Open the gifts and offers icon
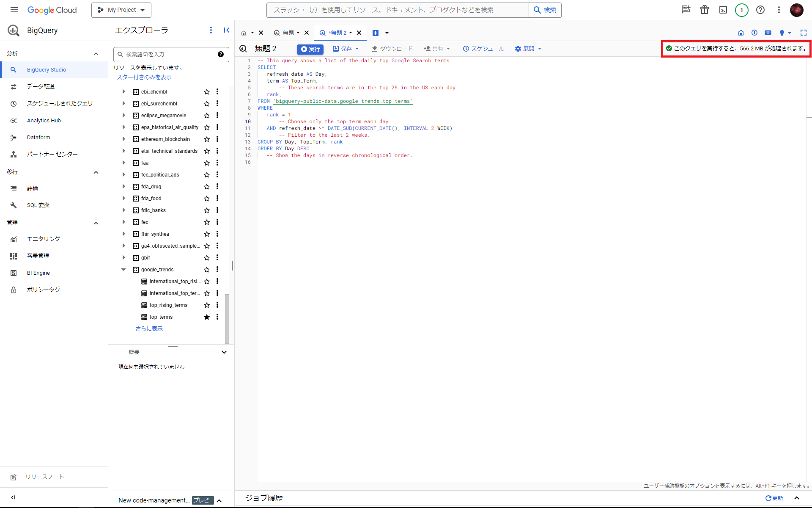The height and width of the screenshot is (508, 812). tap(704, 10)
